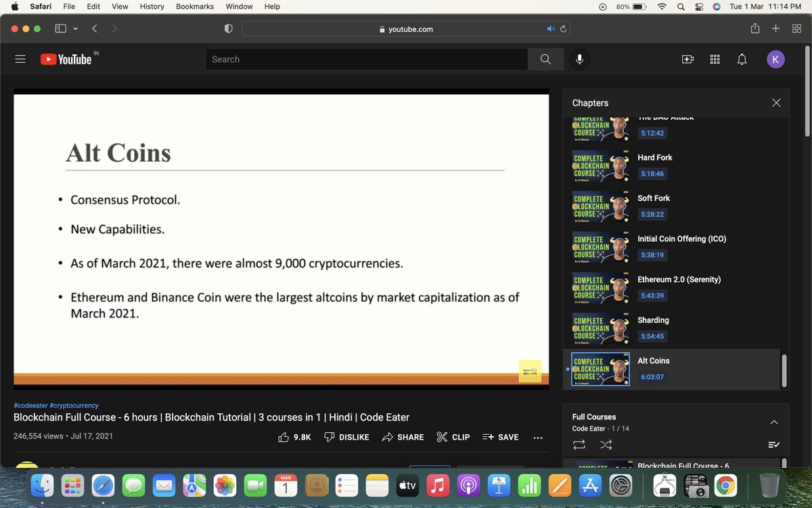Click the YouTube search field

click(x=367, y=60)
